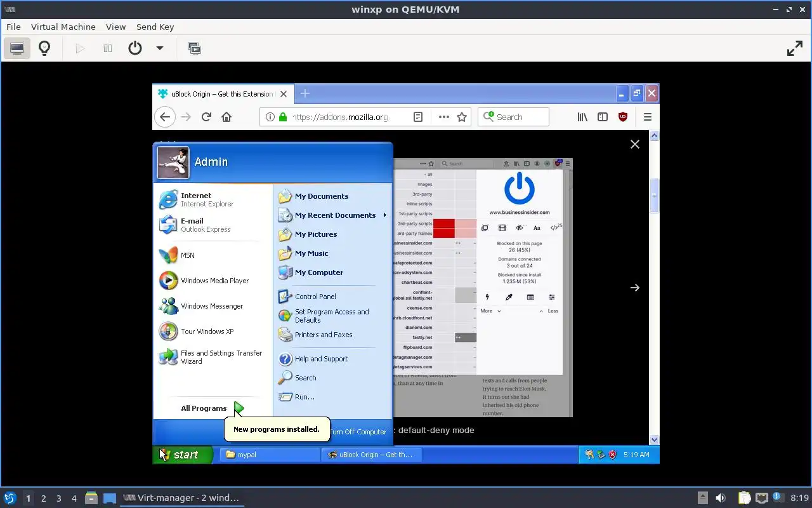Viewport: 812px width, 508px height.
Task: Open Firefox hamburger menu
Action: tap(648, 117)
